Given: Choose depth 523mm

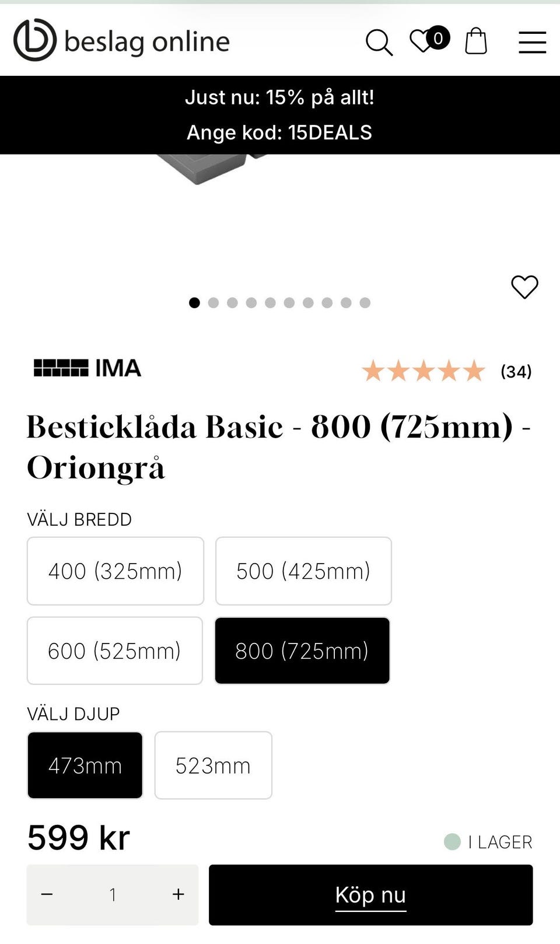Looking at the screenshot, I should [213, 765].
